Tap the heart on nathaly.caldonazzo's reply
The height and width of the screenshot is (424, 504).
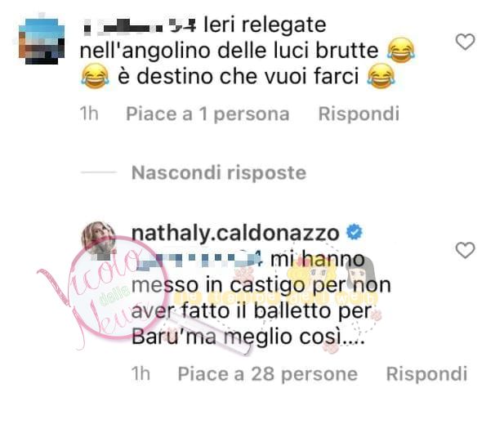465,250
